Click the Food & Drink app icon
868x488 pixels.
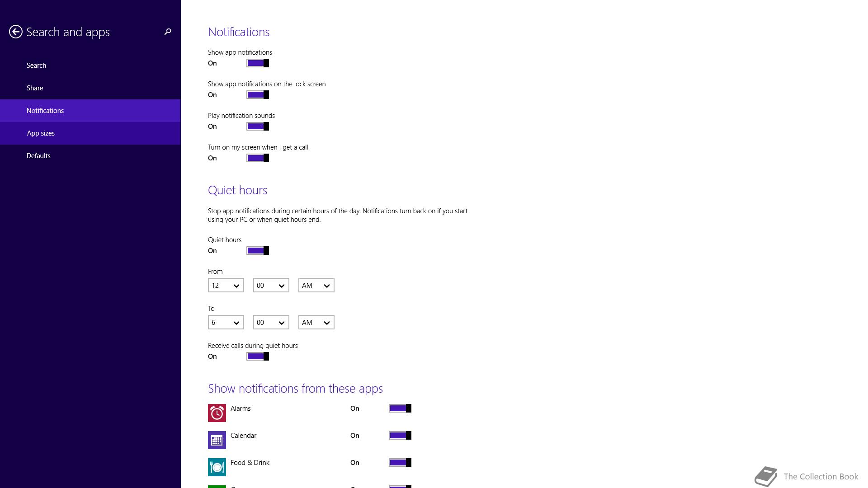pos(217,467)
